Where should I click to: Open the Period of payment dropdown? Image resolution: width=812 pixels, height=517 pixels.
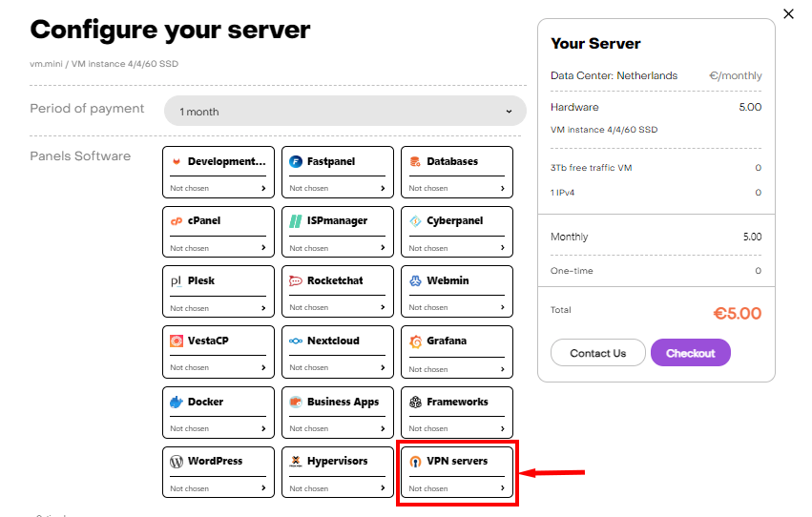click(344, 111)
